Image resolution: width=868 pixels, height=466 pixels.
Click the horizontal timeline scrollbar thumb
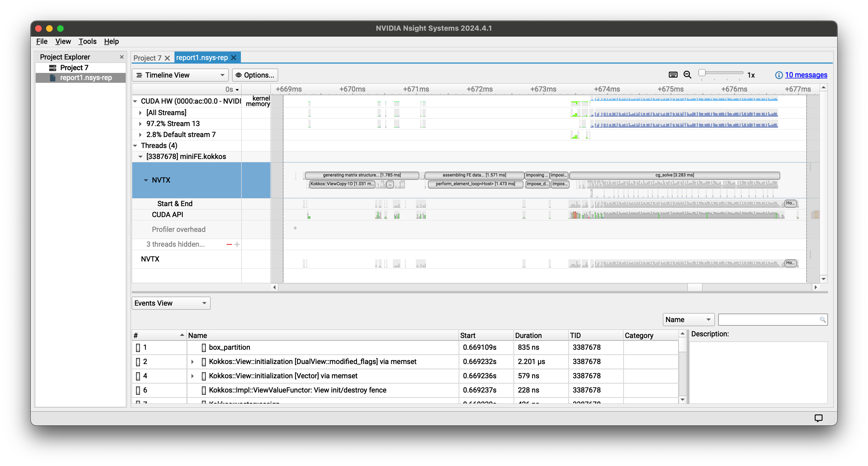tap(694, 287)
